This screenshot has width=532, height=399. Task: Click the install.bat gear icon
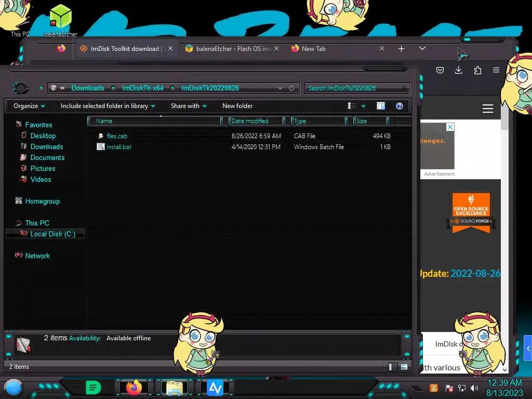click(x=101, y=147)
